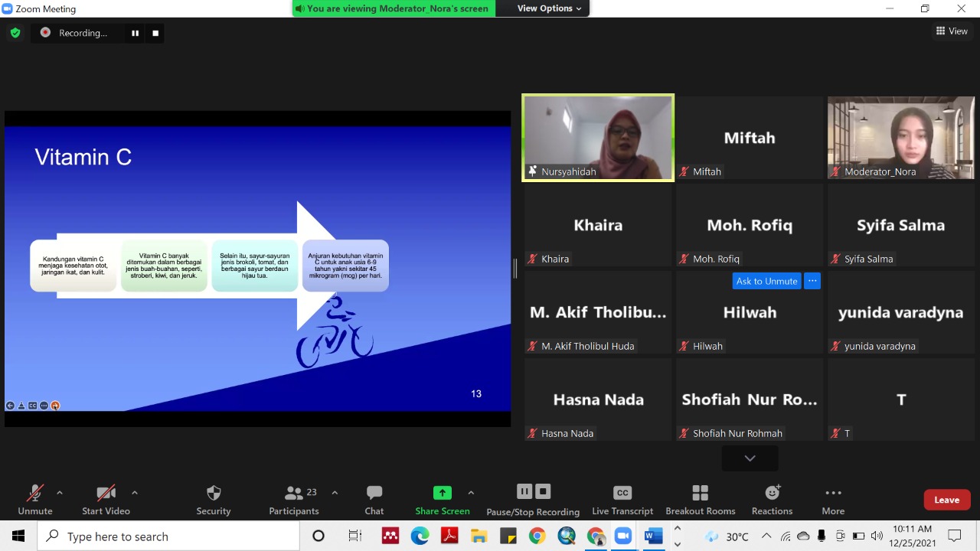Click the green Share Screen icon
Screen dimensions: 980x551
[x=442, y=493]
